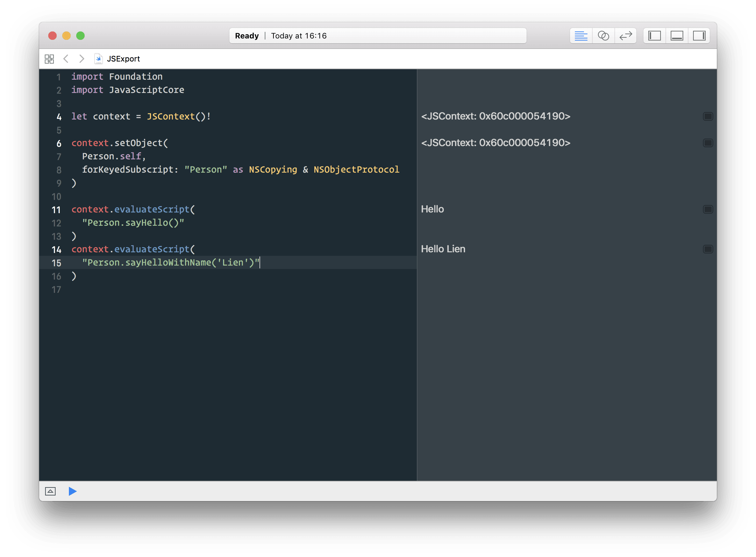Show inline result for the Hello output

[x=708, y=209]
